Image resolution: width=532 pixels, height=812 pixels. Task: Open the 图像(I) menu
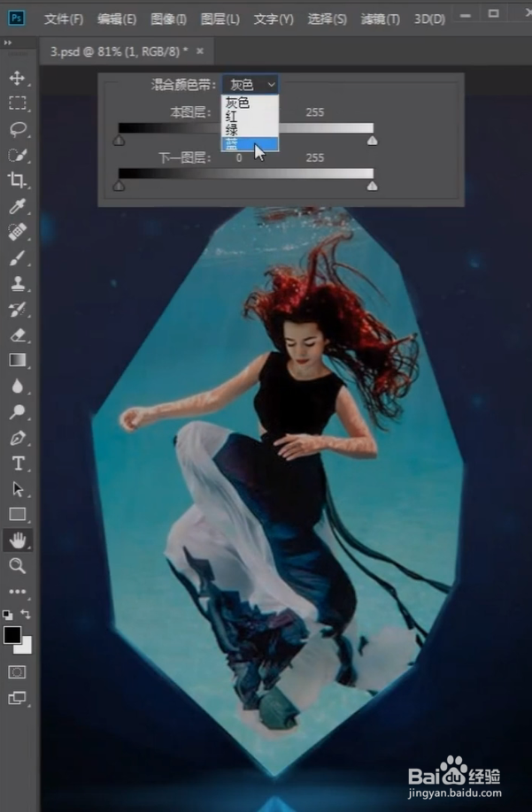tap(168, 19)
